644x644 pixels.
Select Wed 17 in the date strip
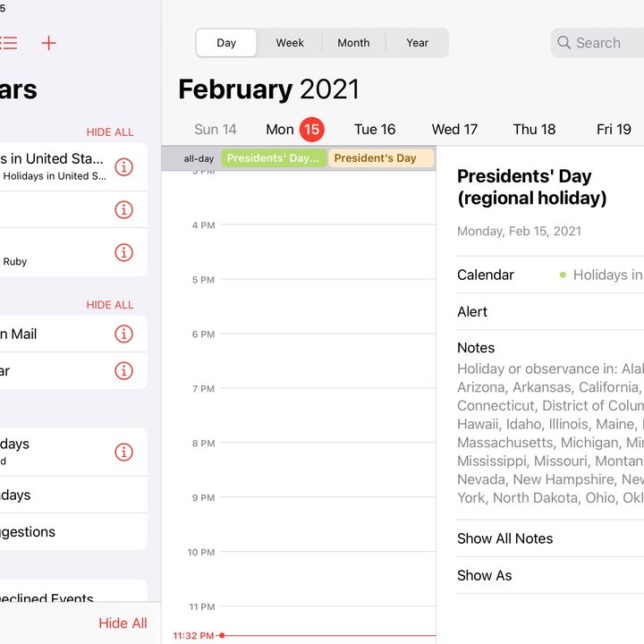point(454,130)
